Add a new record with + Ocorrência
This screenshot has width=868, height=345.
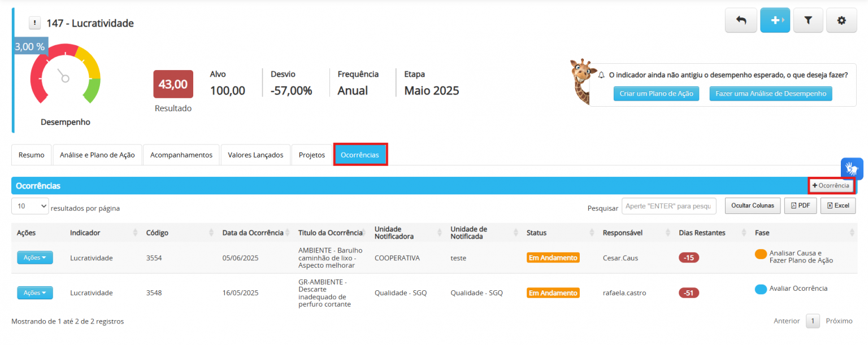831,185
